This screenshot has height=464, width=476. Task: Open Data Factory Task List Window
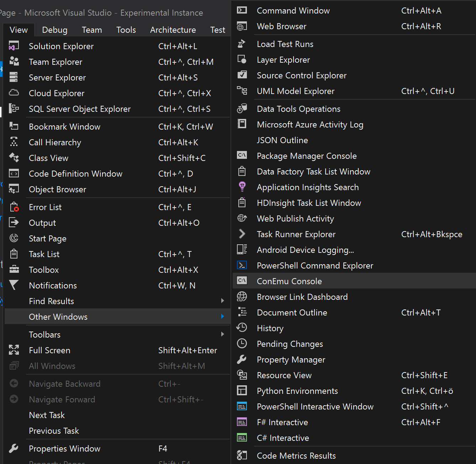click(x=354, y=172)
